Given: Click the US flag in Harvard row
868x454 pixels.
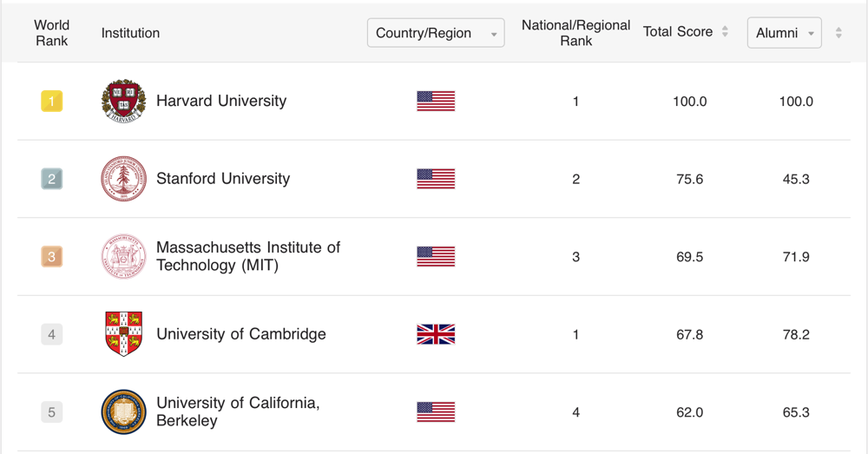Looking at the screenshot, I should [x=436, y=101].
